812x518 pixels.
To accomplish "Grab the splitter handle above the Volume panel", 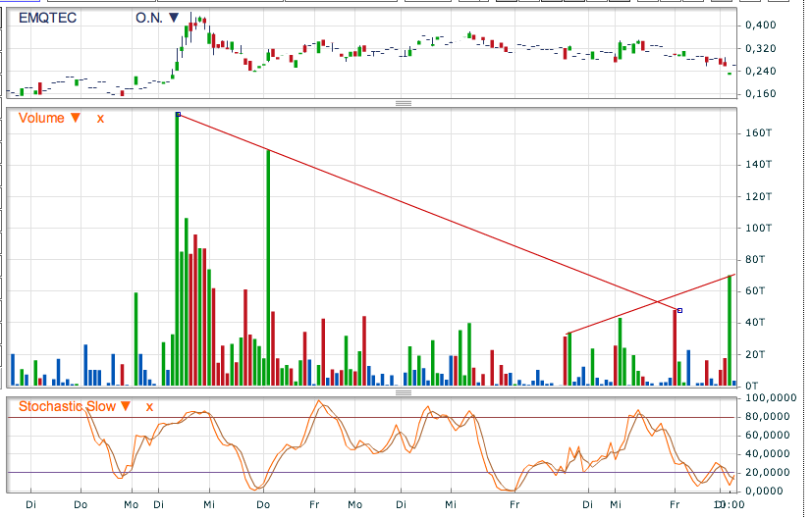I will [404, 103].
